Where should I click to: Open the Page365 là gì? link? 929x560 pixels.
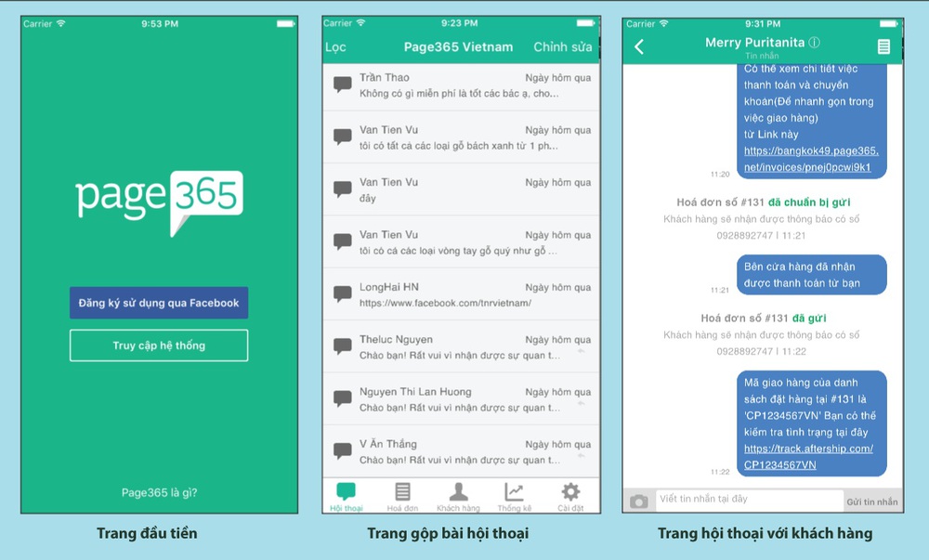(159, 493)
